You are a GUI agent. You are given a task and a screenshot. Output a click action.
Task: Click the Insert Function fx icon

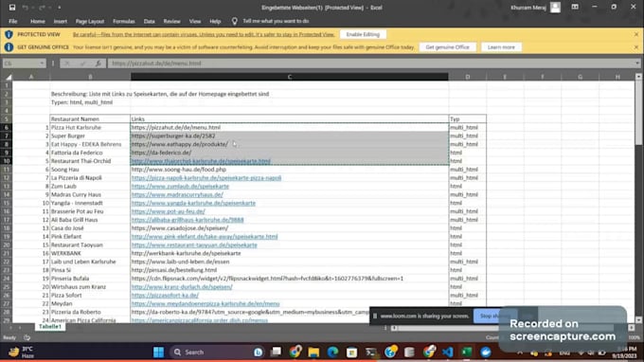tap(98, 63)
